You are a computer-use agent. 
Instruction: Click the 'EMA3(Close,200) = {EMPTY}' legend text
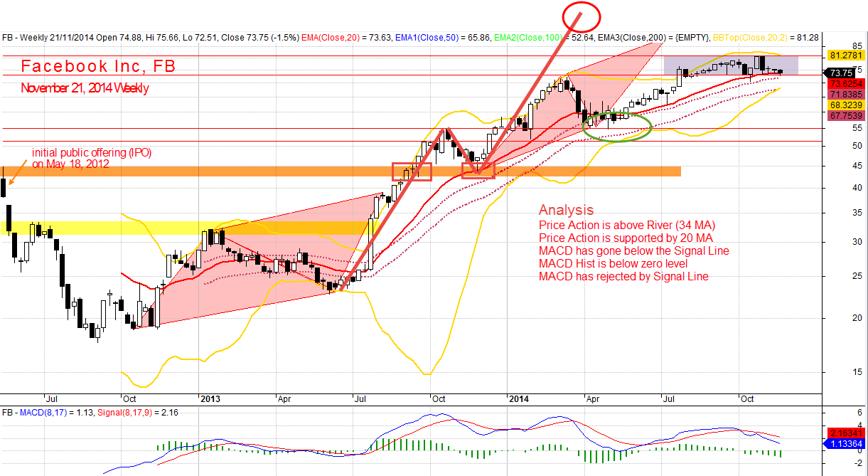(x=653, y=38)
